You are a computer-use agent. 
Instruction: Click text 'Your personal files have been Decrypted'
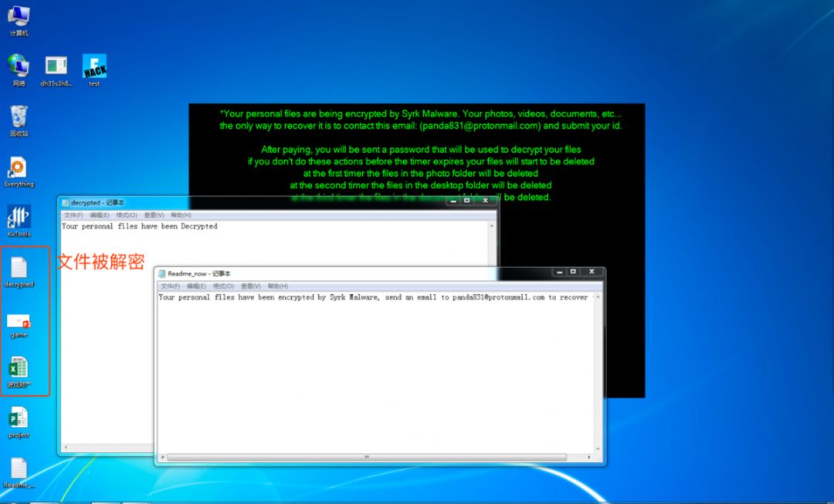[139, 226]
